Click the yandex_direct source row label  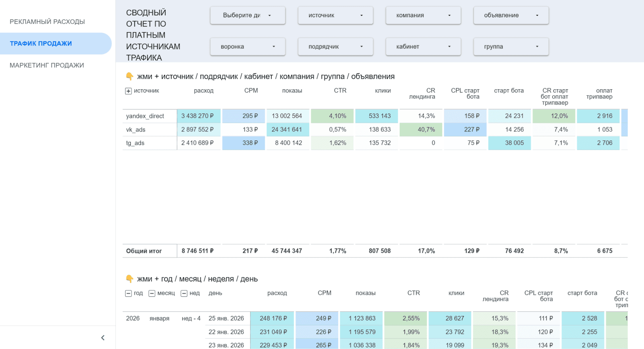pyautogui.click(x=145, y=116)
